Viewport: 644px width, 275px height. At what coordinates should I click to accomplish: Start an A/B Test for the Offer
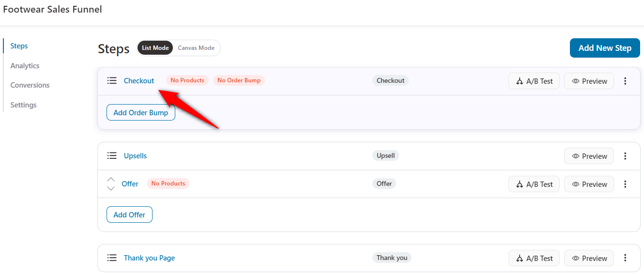(x=534, y=184)
